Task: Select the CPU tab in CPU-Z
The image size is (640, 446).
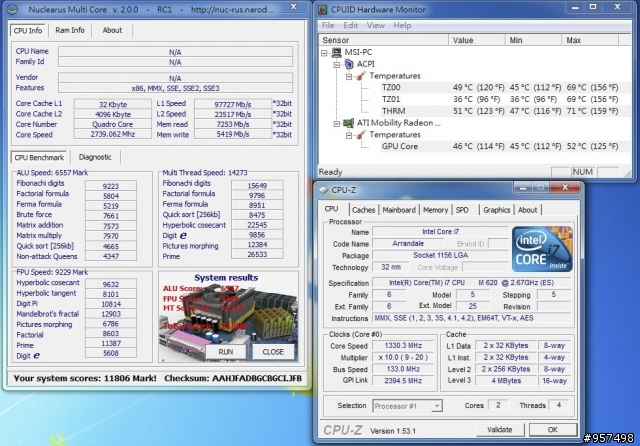Action: coord(331,209)
